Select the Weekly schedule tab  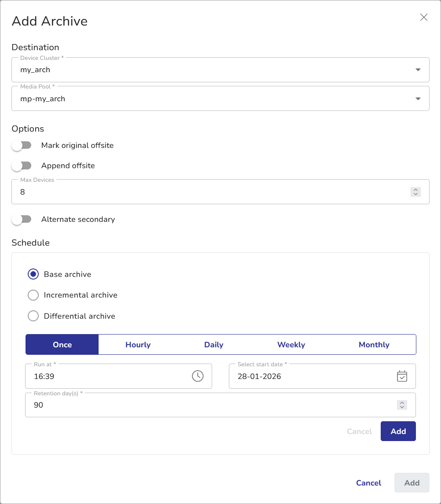click(x=291, y=345)
